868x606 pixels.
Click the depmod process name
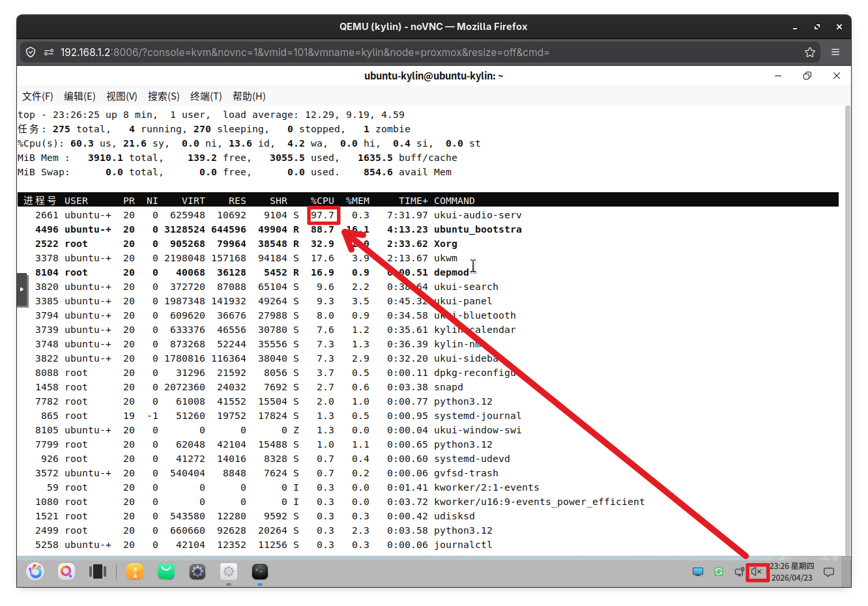(452, 272)
